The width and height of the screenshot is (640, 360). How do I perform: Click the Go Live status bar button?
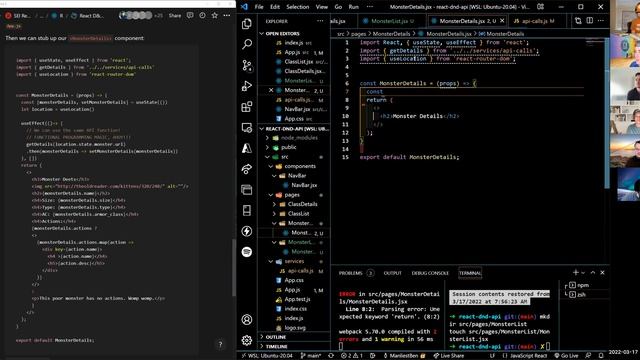point(566,356)
